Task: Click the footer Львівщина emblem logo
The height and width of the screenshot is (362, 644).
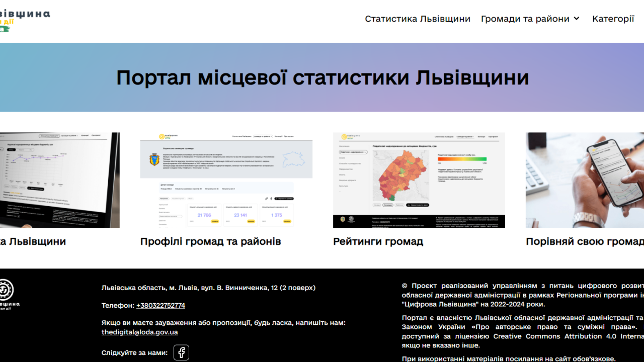Action: click(10, 295)
